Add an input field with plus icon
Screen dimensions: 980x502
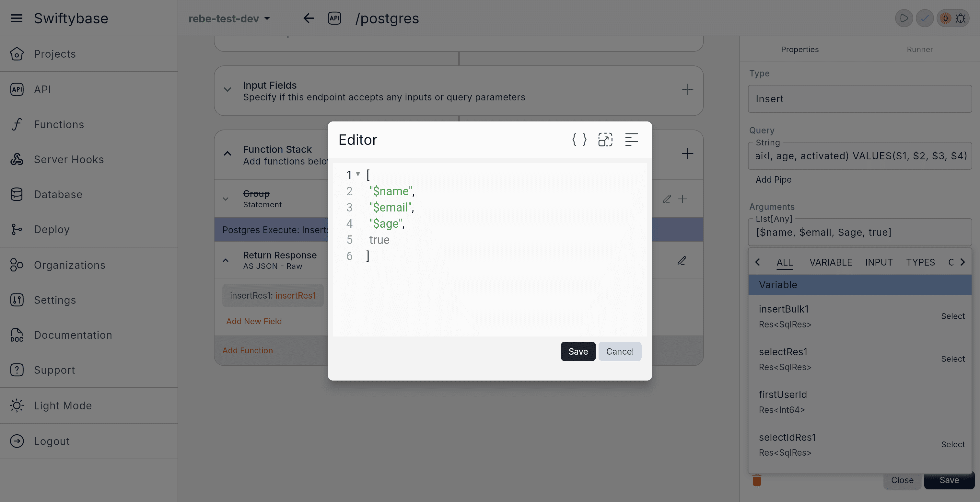[687, 90]
